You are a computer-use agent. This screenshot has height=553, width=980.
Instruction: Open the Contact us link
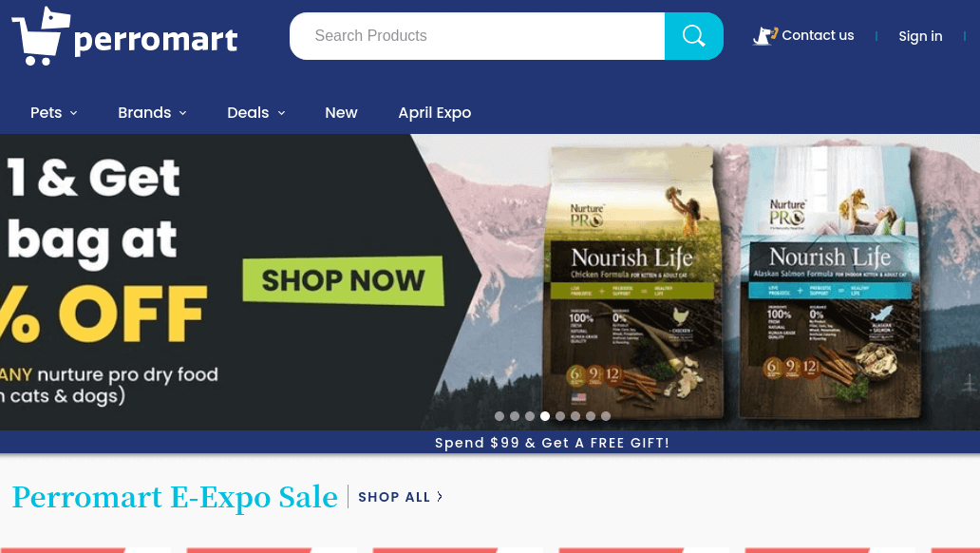(x=818, y=36)
